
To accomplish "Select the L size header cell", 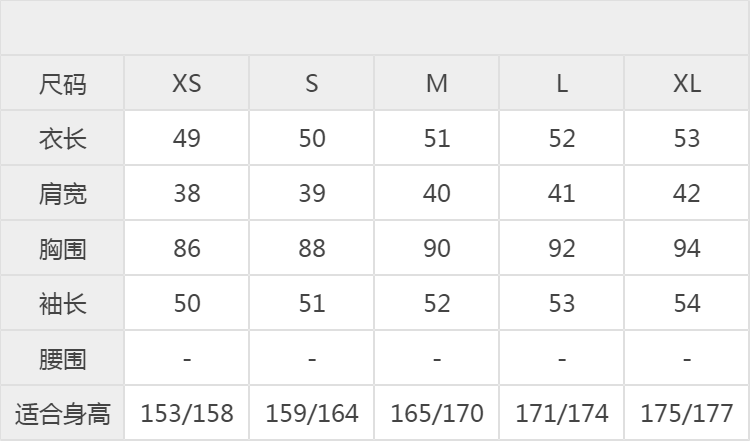I will (x=562, y=83).
